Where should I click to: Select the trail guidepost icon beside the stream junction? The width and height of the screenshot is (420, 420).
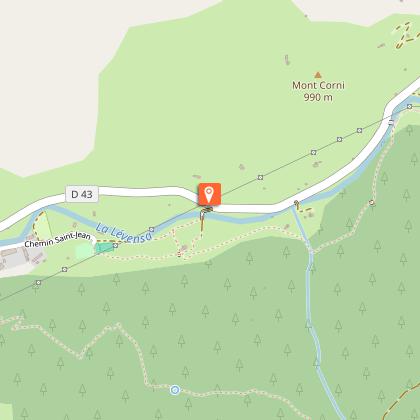coord(296,202)
